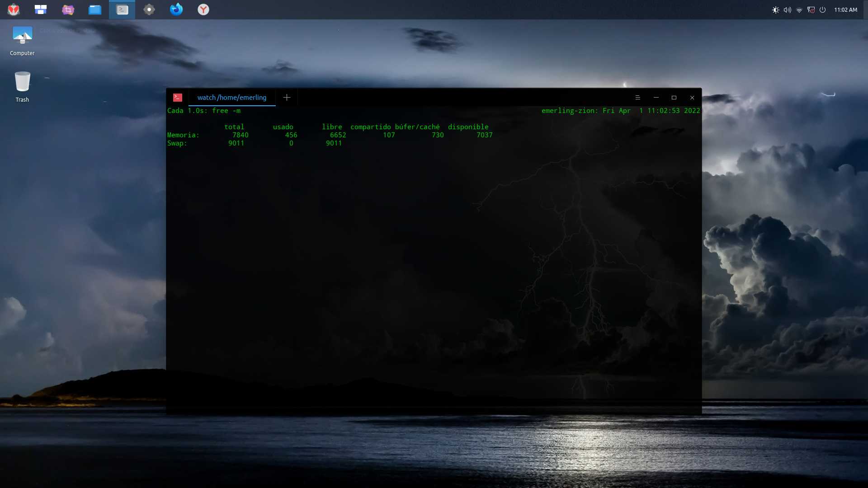This screenshot has width=868, height=488.
Task: Click the red terminal logo in titlebar
Action: click(178, 98)
